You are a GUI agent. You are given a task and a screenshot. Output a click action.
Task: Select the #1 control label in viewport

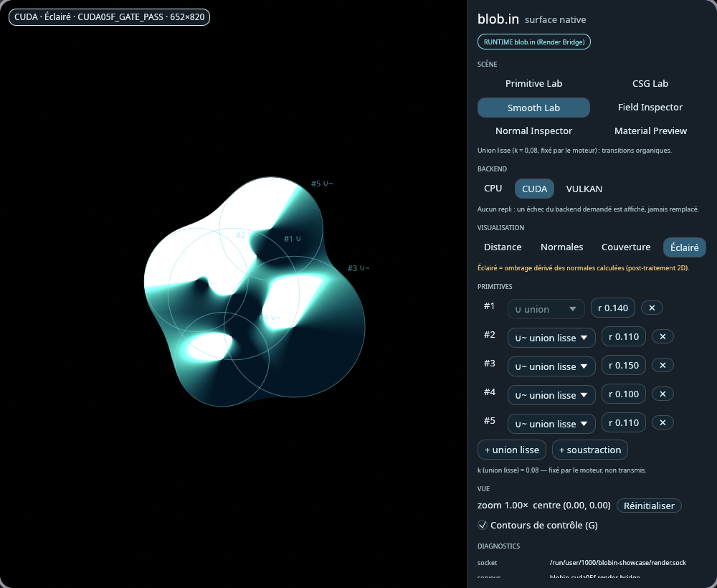coord(293,238)
